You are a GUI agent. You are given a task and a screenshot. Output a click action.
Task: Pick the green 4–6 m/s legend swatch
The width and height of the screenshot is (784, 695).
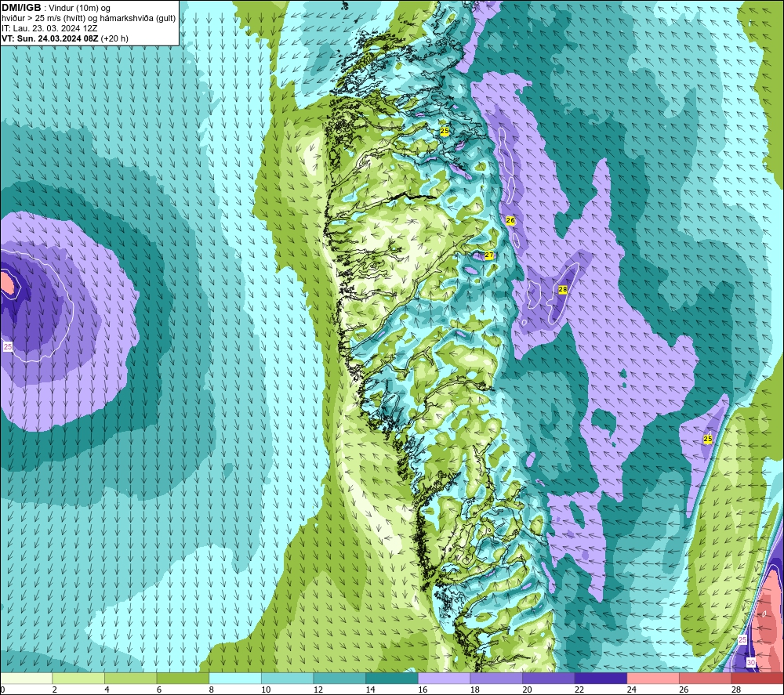pos(130,678)
